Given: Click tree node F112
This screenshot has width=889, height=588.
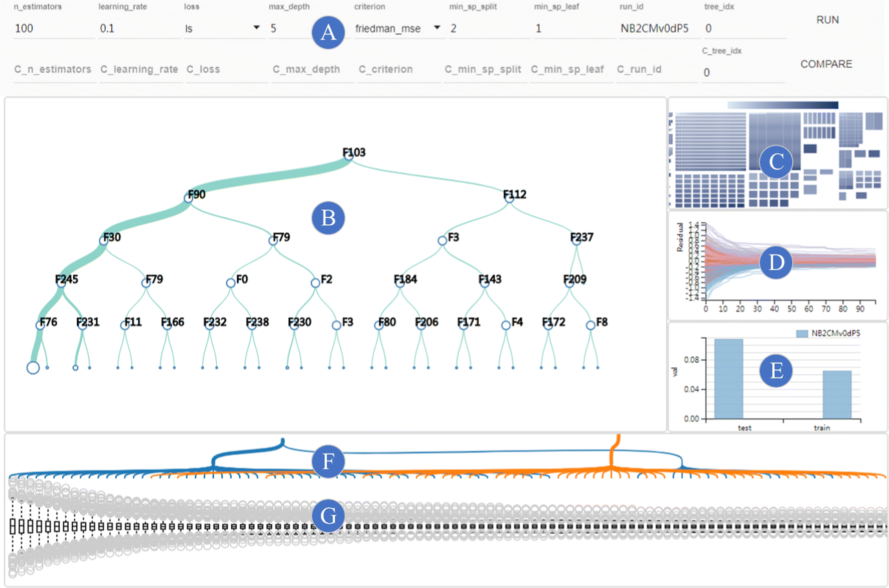Looking at the screenshot, I should click(x=509, y=198).
